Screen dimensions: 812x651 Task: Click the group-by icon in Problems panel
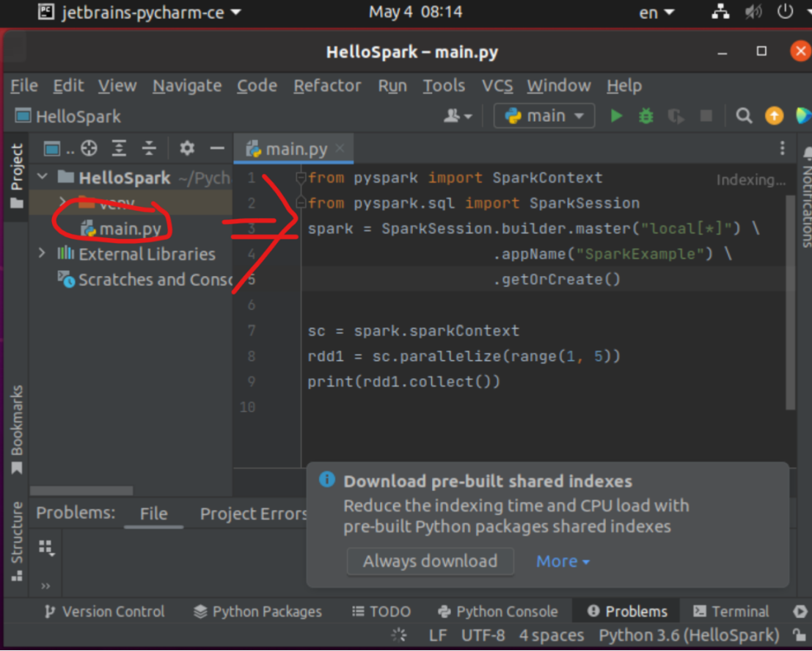[46, 548]
